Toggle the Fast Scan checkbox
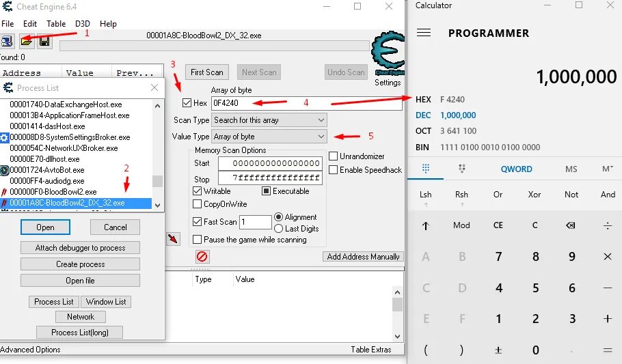Image resolution: width=622 pixels, height=364 pixels. coord(197,222)
